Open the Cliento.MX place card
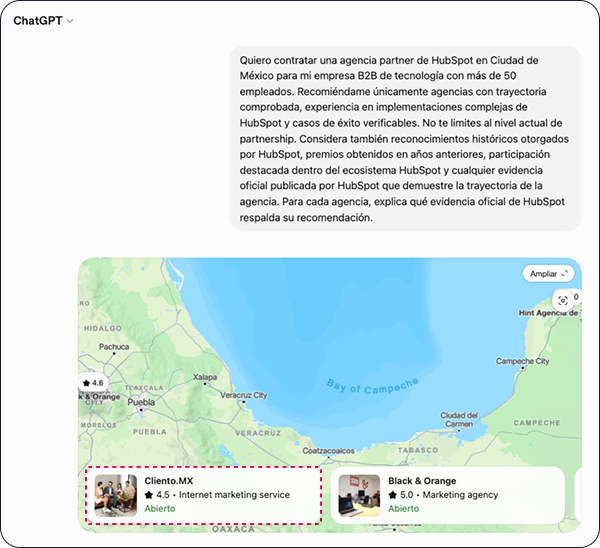 (204, 495)
